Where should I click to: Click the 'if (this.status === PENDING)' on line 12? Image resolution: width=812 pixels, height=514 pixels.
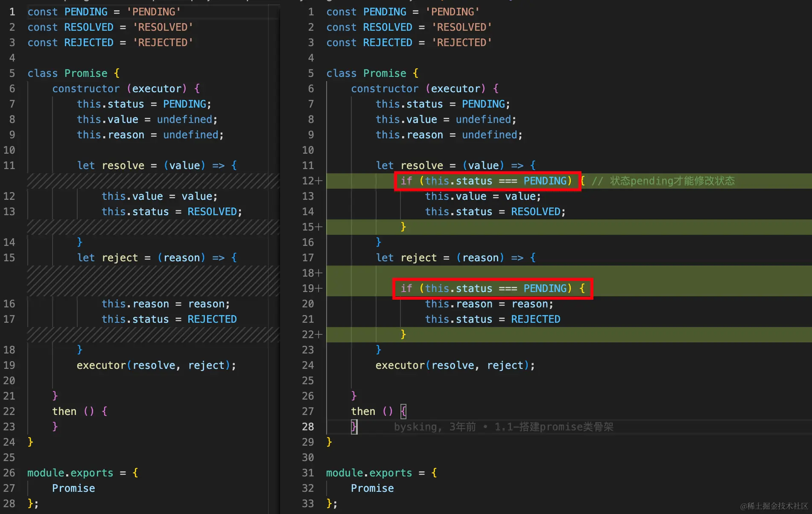(x=486, y=181)
